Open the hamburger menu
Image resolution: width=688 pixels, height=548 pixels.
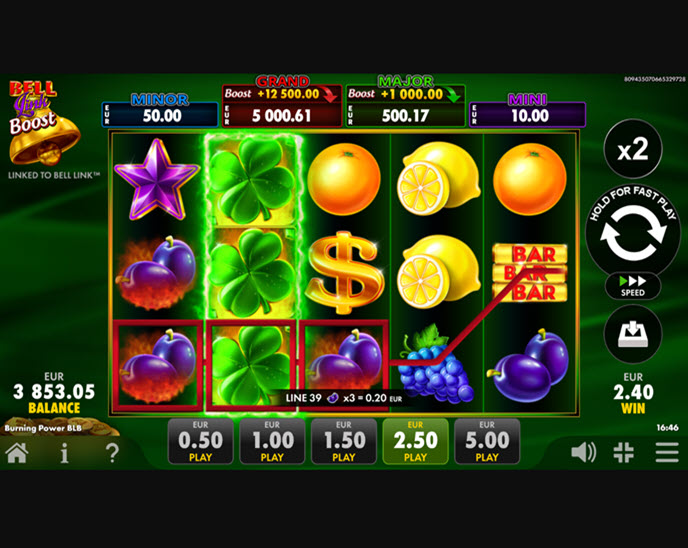point(667,452)
